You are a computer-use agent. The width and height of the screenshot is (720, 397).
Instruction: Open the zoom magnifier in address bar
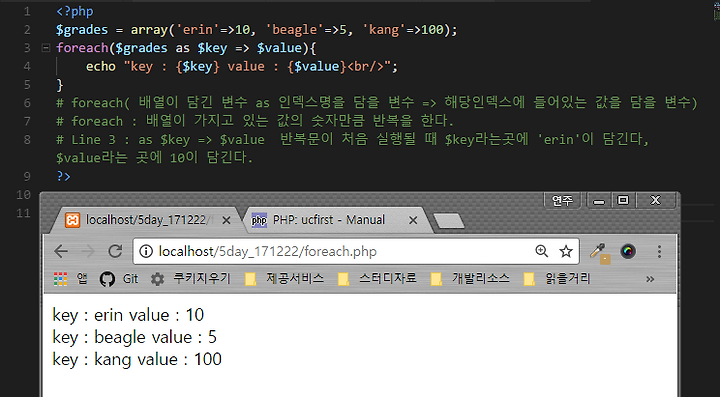(x=541, y=251)
